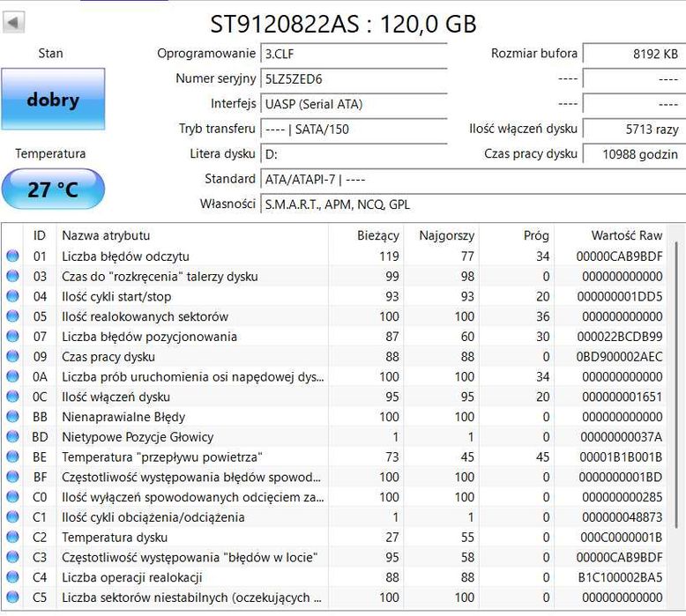686x616 pixels.
Task: Click the serial number field 5LZ5ZED6
Action: click(354, 79)
